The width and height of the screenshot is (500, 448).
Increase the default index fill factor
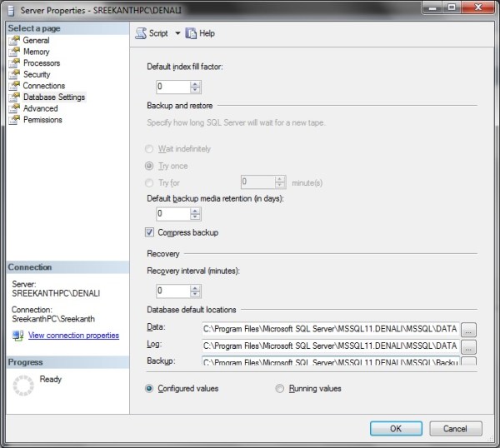tap(196, 83)
